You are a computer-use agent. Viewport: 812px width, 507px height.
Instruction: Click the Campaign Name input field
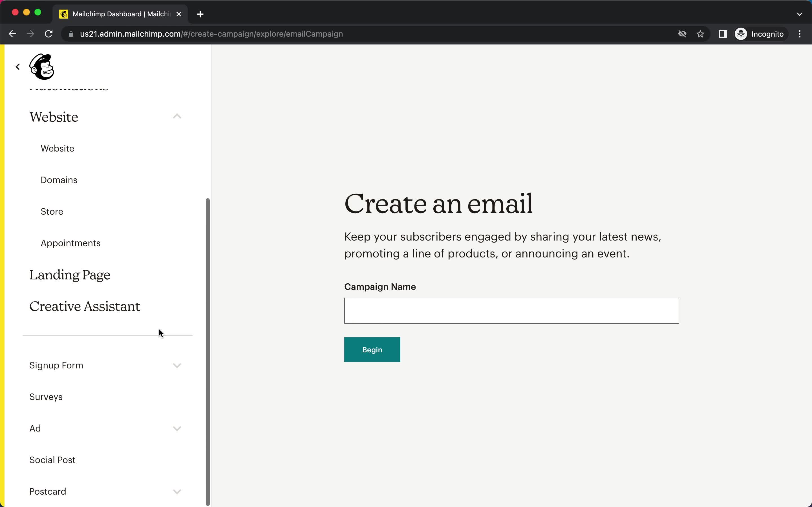tap(511, 310)
